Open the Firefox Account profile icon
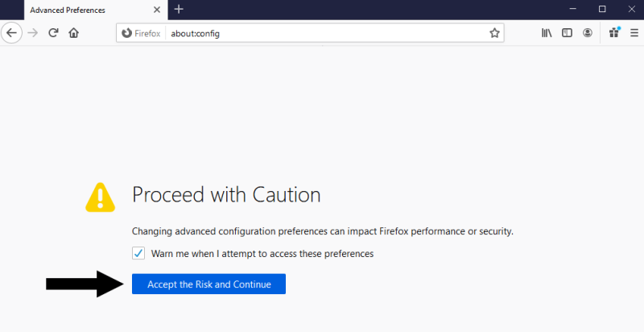Image resolution: width=644 pixels, height=332 pixels. (x=588, y=33)
